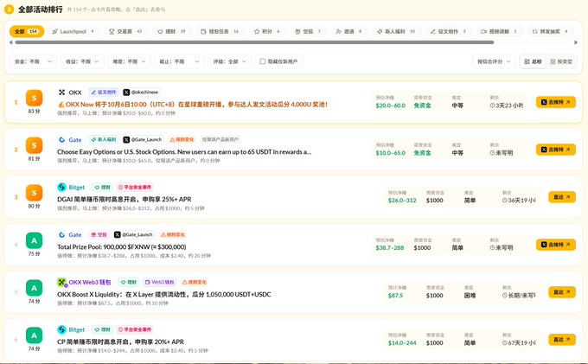588x364 pixels.
Task: Select the 全部 154 tab
Action: tap(27, 31)
